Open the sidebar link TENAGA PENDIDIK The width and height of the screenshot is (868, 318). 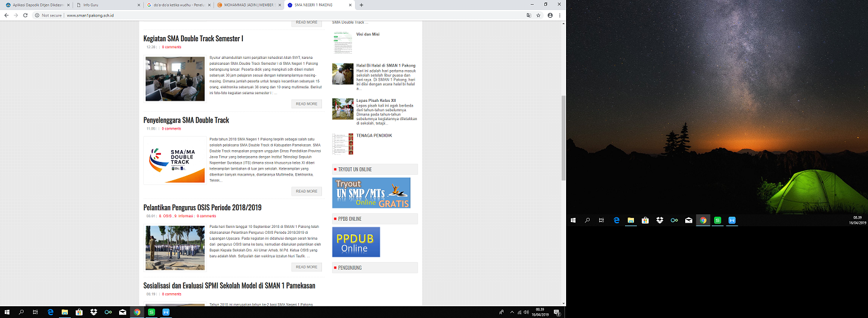374,135
